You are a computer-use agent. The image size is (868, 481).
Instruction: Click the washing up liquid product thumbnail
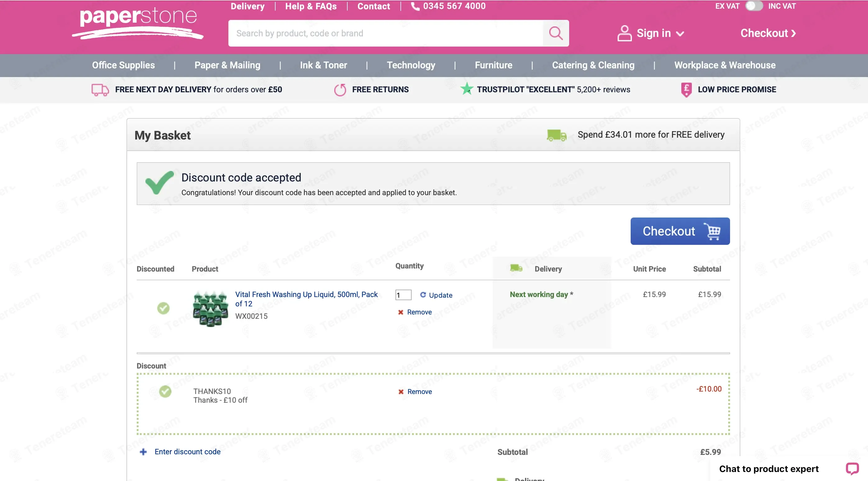tap(210, 309)
